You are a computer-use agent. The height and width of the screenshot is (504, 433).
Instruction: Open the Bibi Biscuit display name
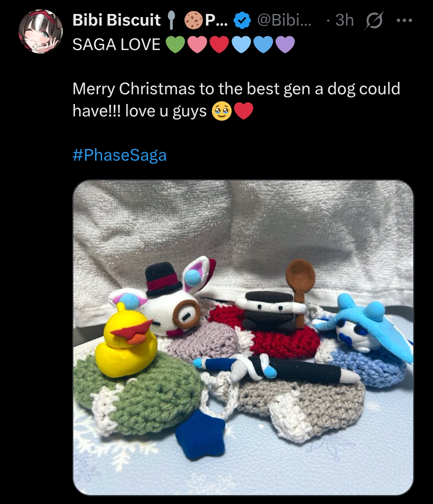116,20
